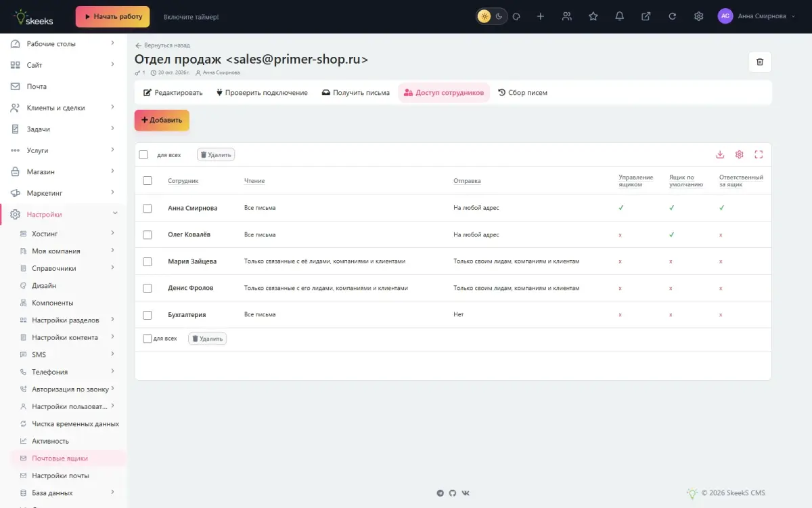Open Почтовые ящики submenu item

pyautogui.click(x=68, y=459)
